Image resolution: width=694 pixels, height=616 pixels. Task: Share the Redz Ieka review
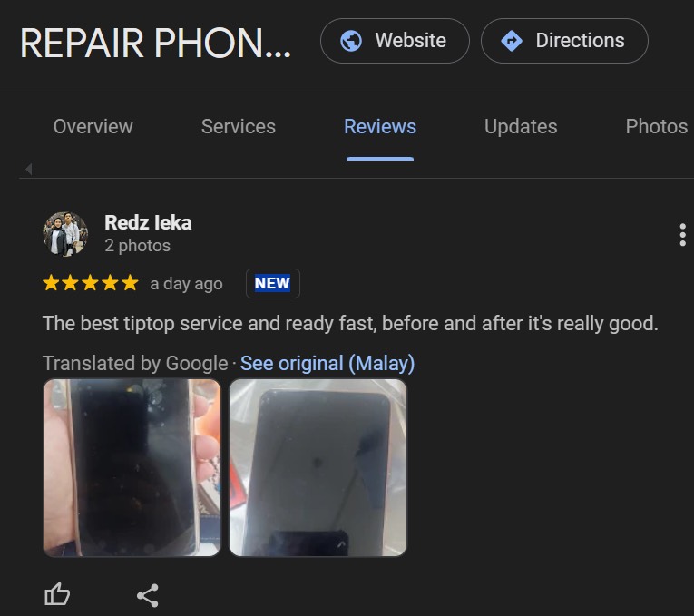[148, 595]
